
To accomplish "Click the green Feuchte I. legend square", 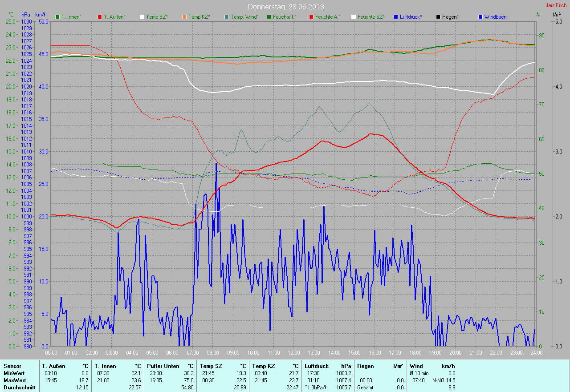I will coord(269,17).
